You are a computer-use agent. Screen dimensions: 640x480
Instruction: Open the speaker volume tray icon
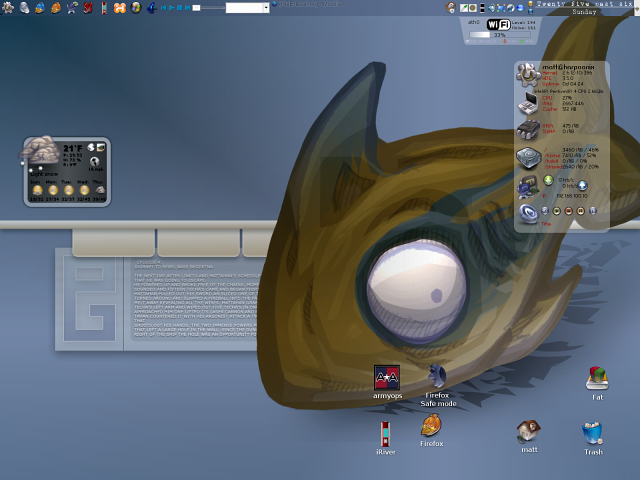click(491, 8)
